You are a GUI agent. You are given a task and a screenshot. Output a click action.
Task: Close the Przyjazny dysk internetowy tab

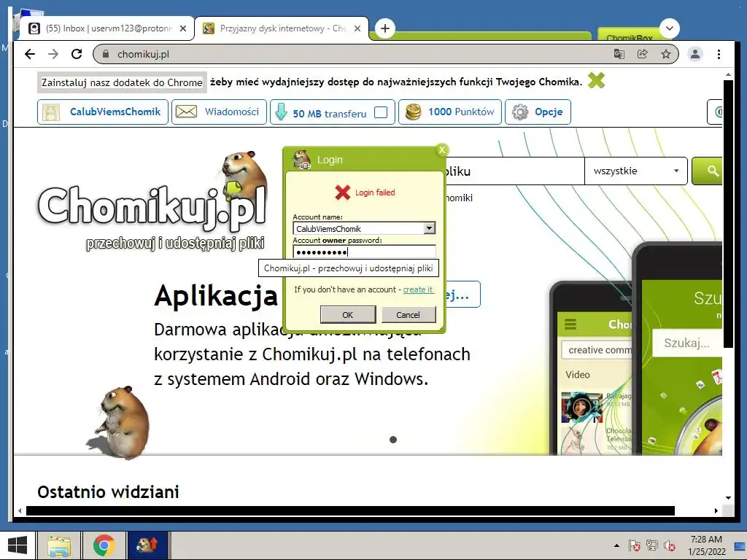pos(357,28)
